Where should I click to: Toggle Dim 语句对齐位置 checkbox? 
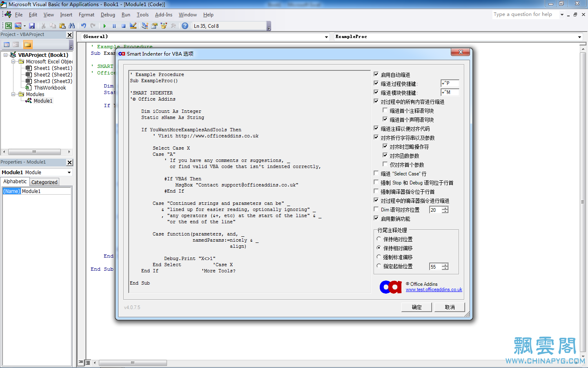376,209
